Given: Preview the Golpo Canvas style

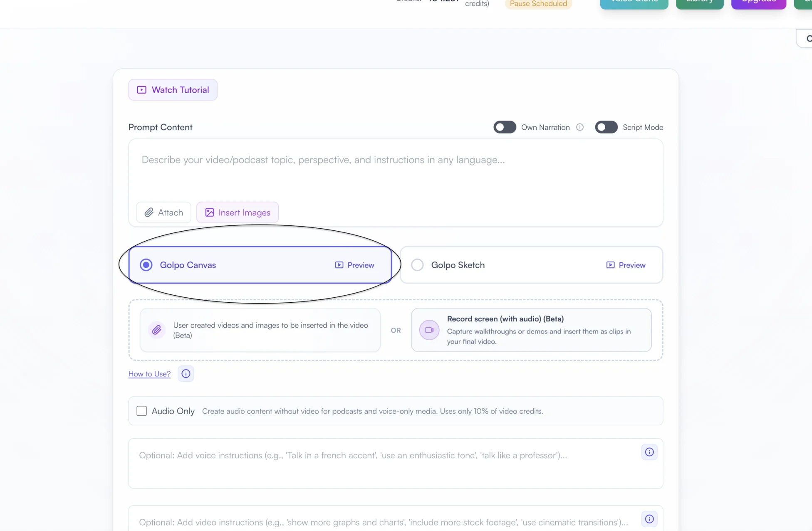Looking at the screenshot, I should 354,265.
